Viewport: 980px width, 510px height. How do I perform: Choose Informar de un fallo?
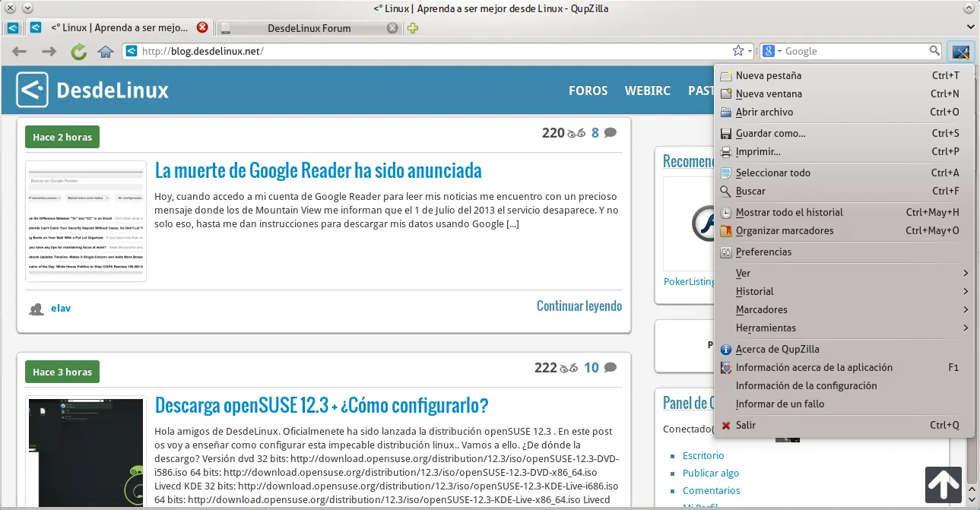pyautogui.click(x=844, y=404)
